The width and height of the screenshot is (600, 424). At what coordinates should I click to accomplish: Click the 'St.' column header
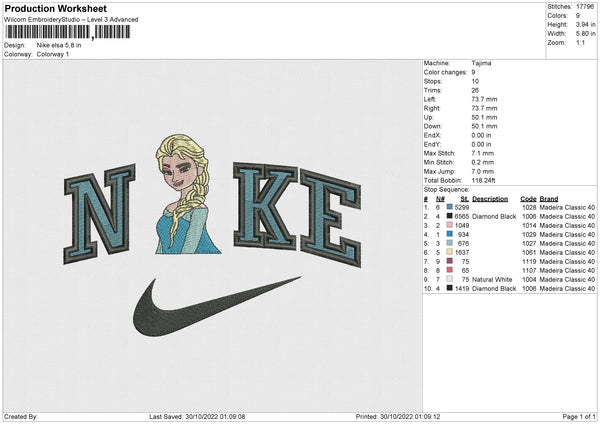pyautogui.click(x=465, y=199)
